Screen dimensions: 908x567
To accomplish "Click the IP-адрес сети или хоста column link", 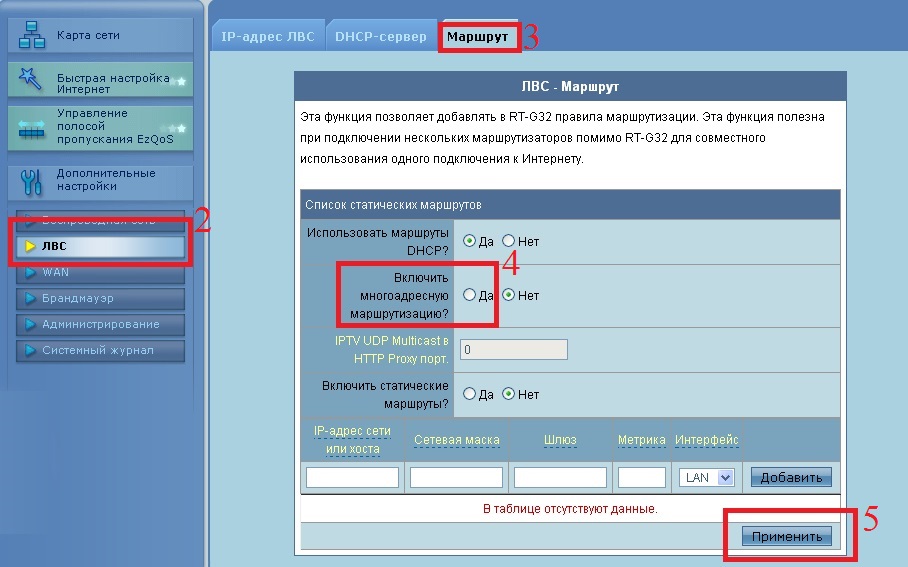I will (x=352, y=440).
